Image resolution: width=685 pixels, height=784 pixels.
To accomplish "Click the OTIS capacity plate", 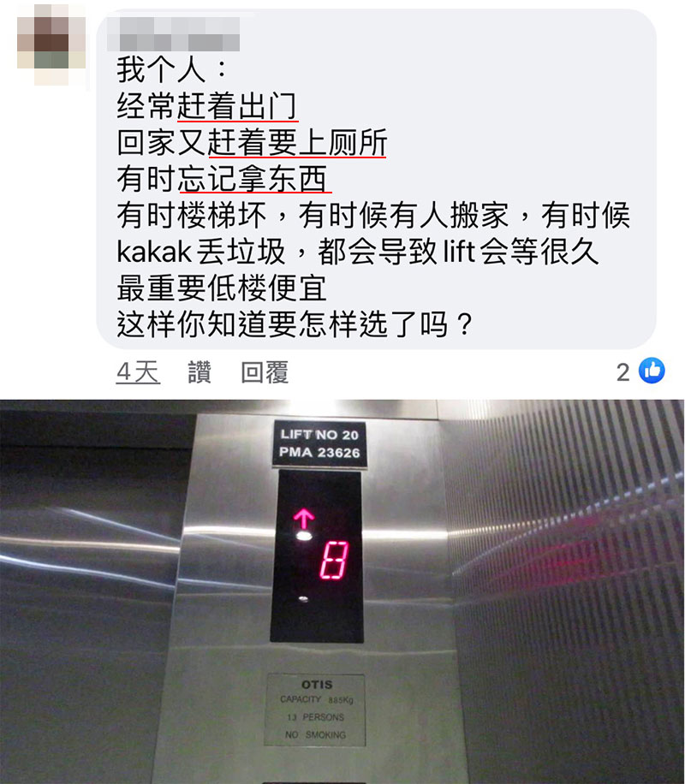I will pos(316,710).
